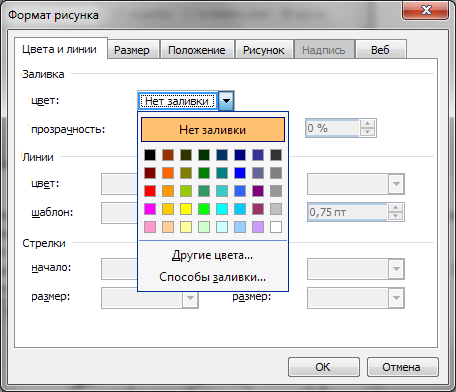Screen dimensions: 456x392
Task: Select the bright yellow swatch
Action: click(x=186, y=209)
